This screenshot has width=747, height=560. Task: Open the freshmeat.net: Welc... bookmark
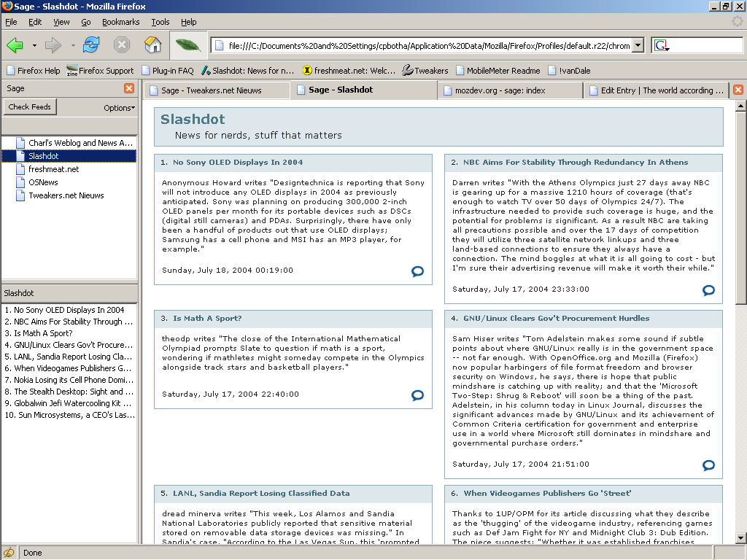pyautogui.click(x=349, y=71)
